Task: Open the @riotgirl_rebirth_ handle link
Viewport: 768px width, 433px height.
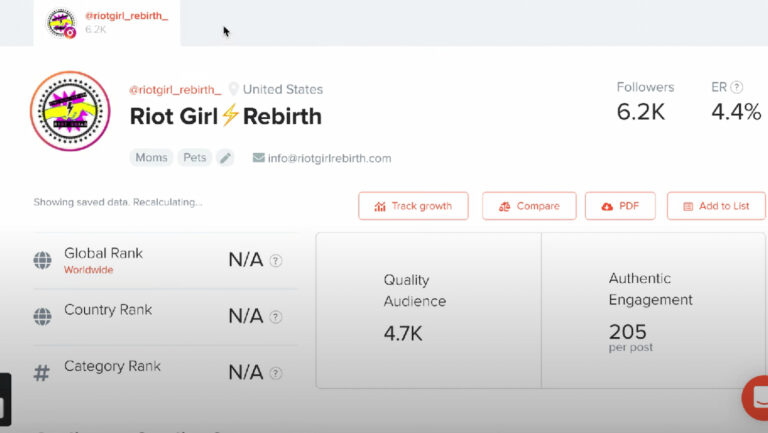Action: point(175,89)
